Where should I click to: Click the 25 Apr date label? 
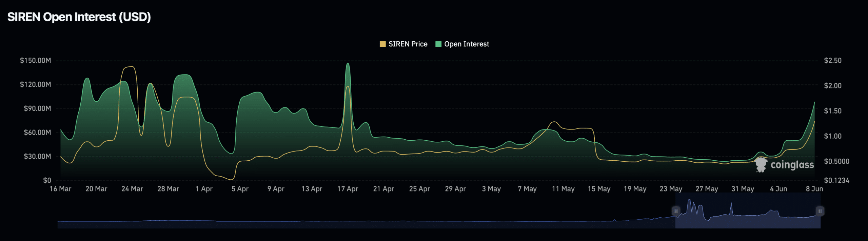(419, 189)
